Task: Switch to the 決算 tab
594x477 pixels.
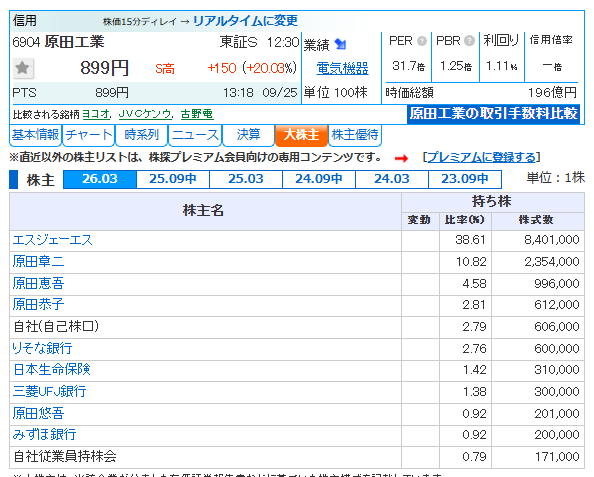Action: click(x=248, y=135)
